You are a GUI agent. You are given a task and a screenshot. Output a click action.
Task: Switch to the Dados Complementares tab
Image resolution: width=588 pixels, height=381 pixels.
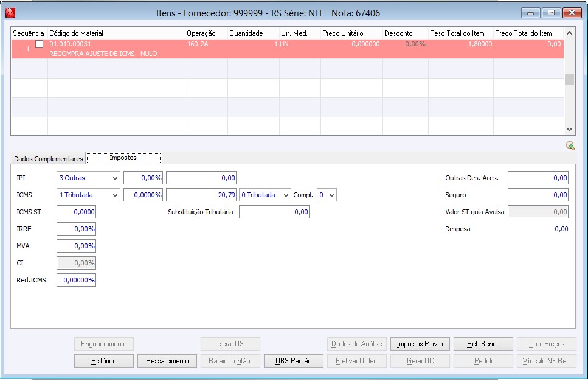pyautogui.click(x=49, y=159)
